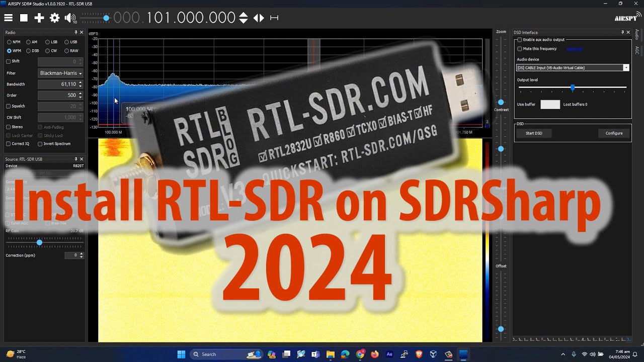Close the Radio panel

click(82, 32)
